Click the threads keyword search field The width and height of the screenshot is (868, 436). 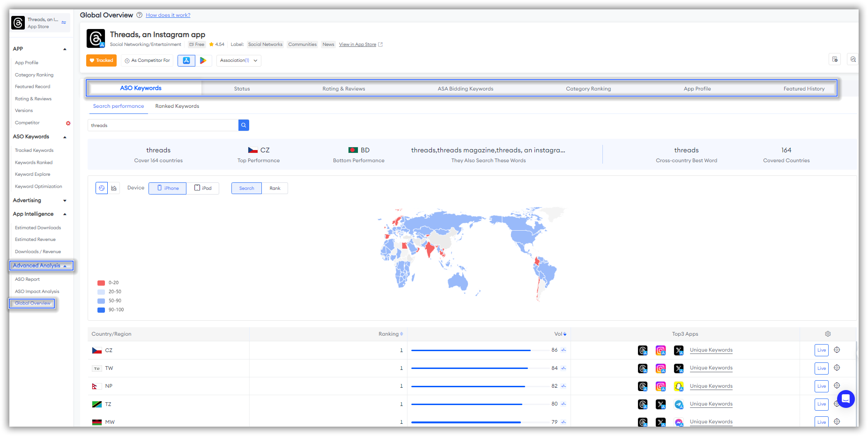[x=163, y=125]
